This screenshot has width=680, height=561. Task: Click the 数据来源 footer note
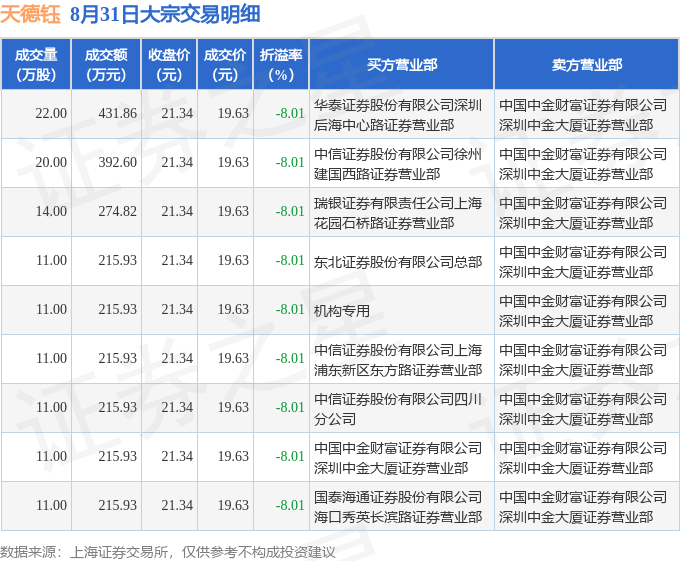168,552
